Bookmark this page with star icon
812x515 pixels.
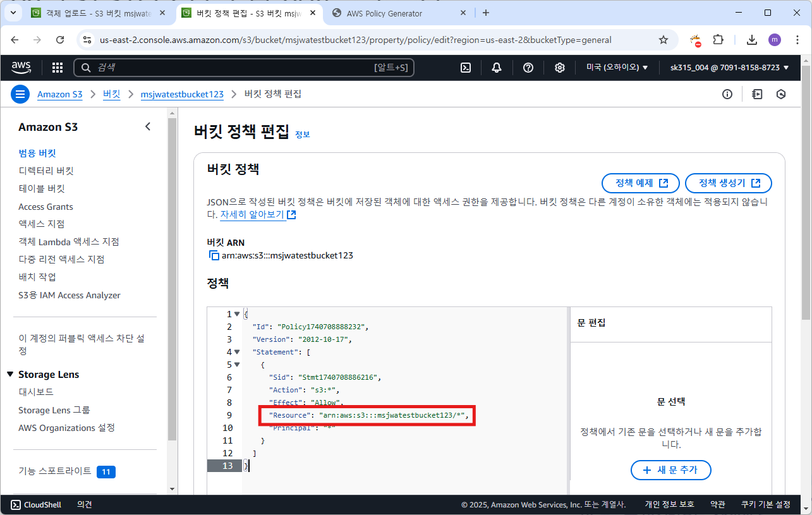click(664, 40)
